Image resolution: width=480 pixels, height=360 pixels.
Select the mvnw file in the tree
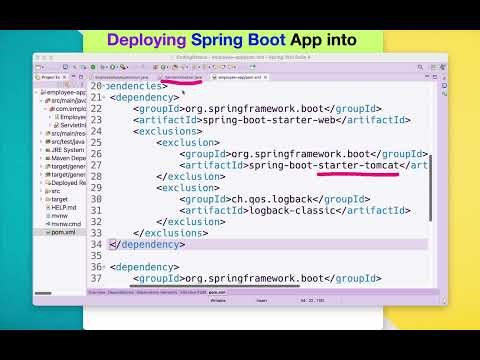[57, 216]
